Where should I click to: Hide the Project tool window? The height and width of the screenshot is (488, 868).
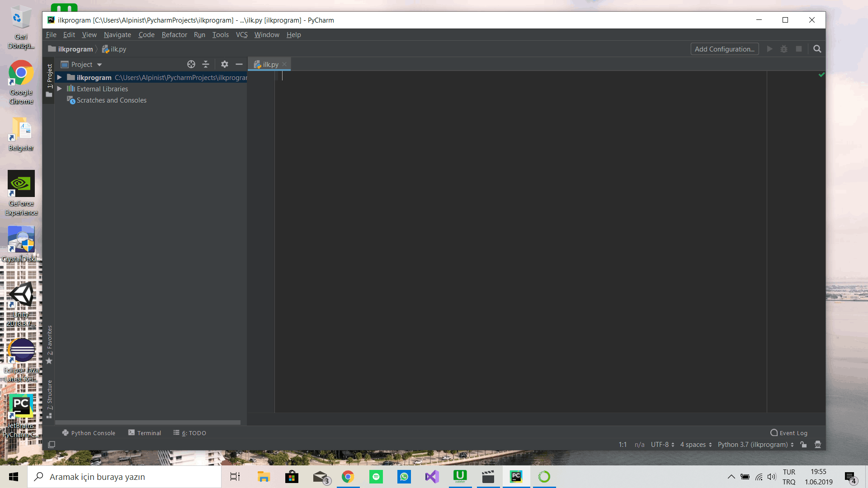pos(239,64)
